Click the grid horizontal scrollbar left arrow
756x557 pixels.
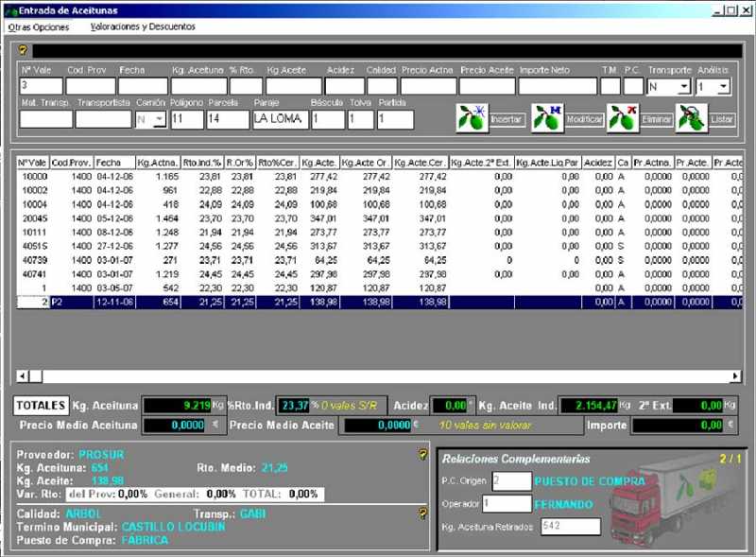tap(23, 376)
